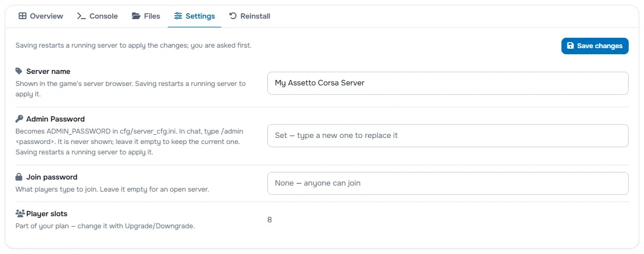Go to the Reinstall tab

coord(249,16)
